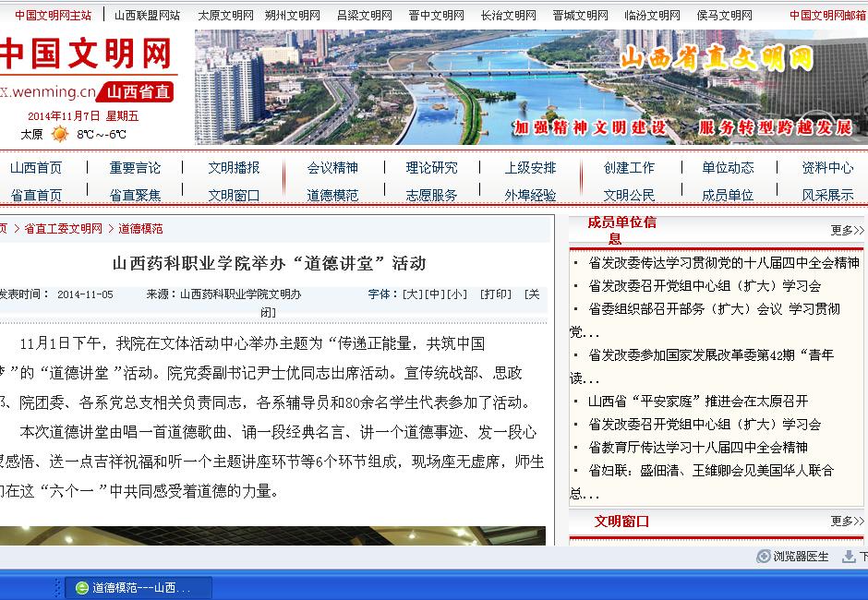Expand 成员单位信息 using the 更多>> link

[847, 230]
